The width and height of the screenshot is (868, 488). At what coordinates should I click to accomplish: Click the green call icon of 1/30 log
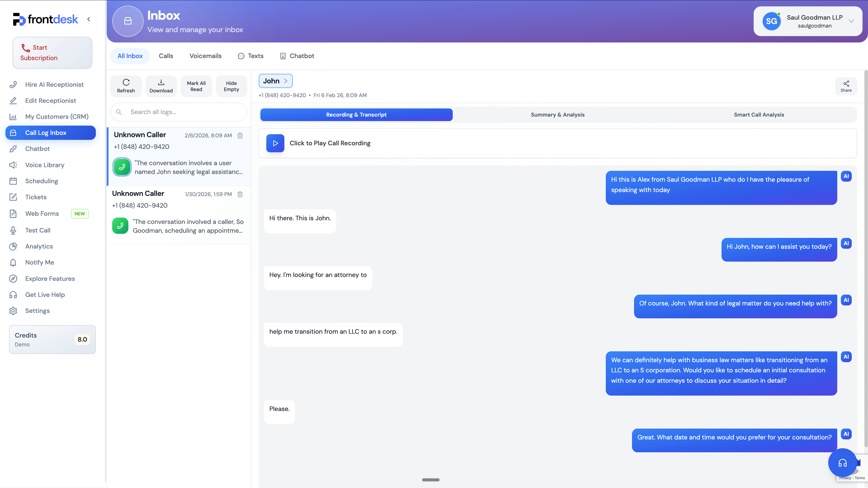pyautogui.click(x=120, y=226)
